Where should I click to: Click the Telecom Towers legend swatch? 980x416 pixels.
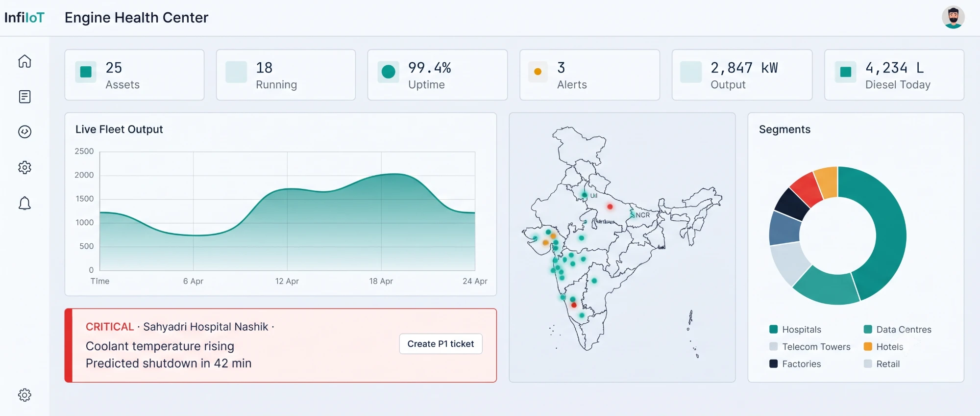774,346
